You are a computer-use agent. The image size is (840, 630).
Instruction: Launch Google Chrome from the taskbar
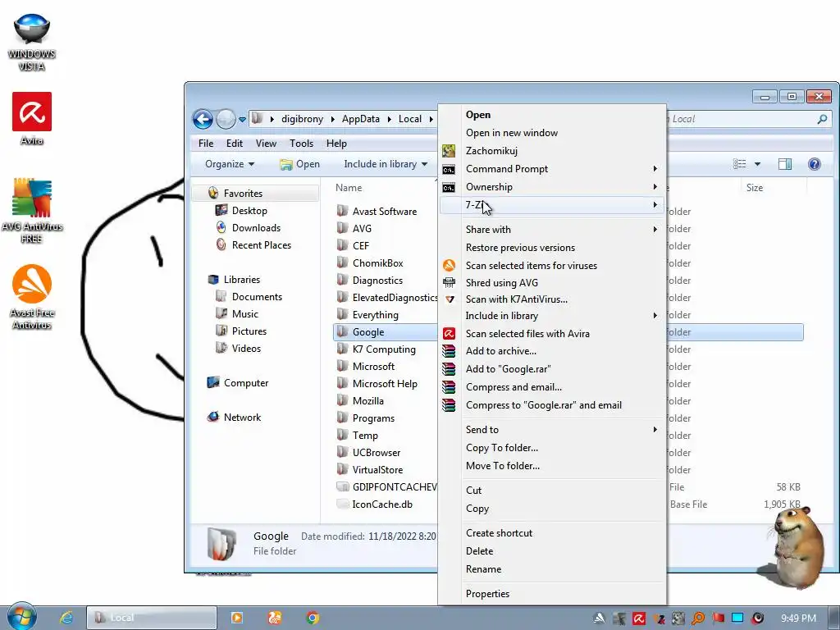pos(313,618)
